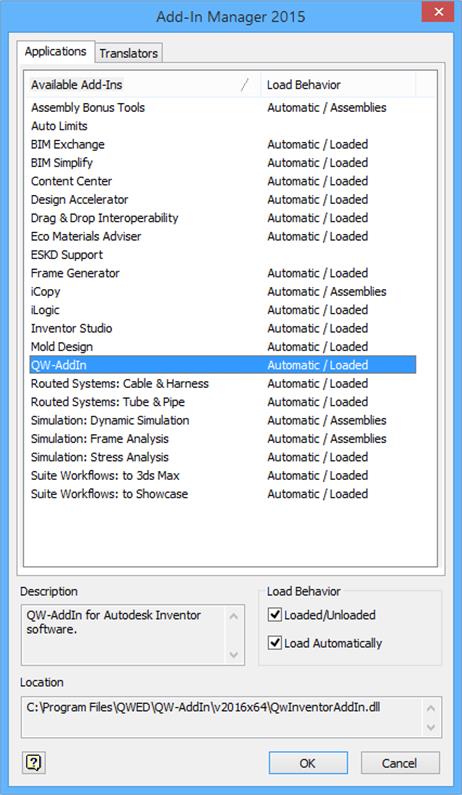This screenshot has height=795, width=462.
Task: Click Description box scroll up arrow
Action: pyautogui.click(x=234, y=617)
